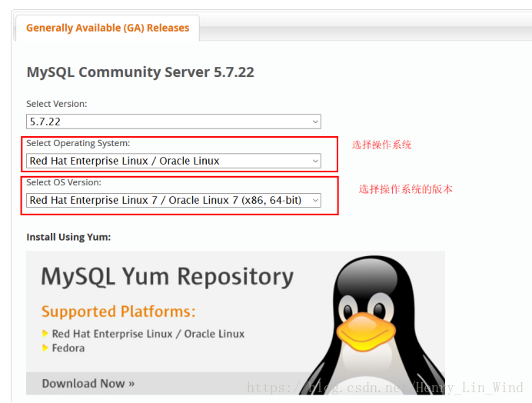The width and height of the screenshot is (532, 403).
Task: Click the Fedora bullet item
Action: click(68, 348)
